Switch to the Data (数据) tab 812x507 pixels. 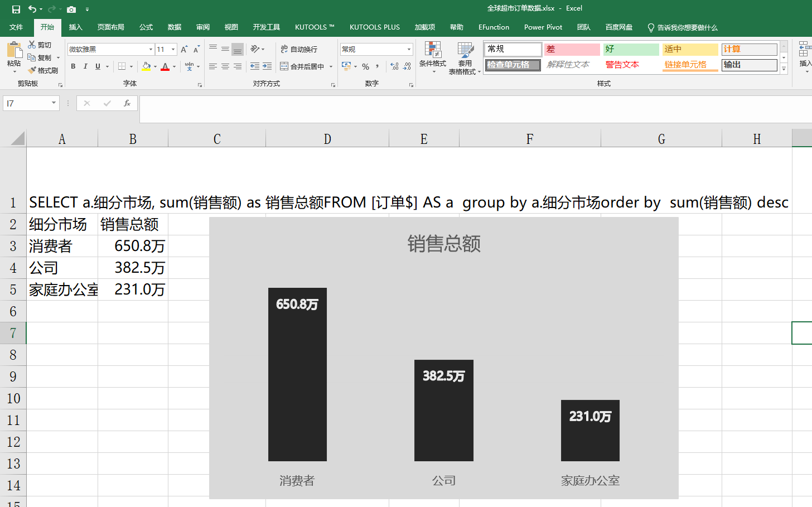(x=175, y=27)
